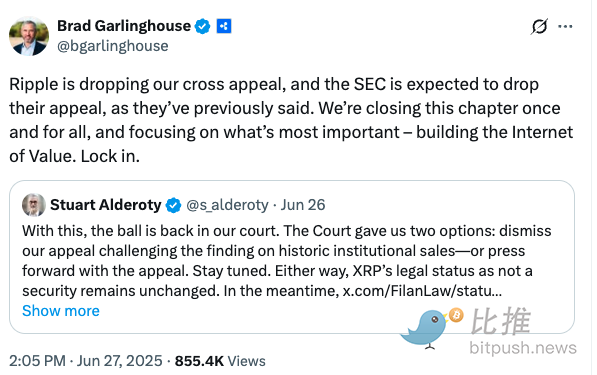Click the Brad Garlinghouse display name
The height and width of the screenshot is (375, 597).
124,26
